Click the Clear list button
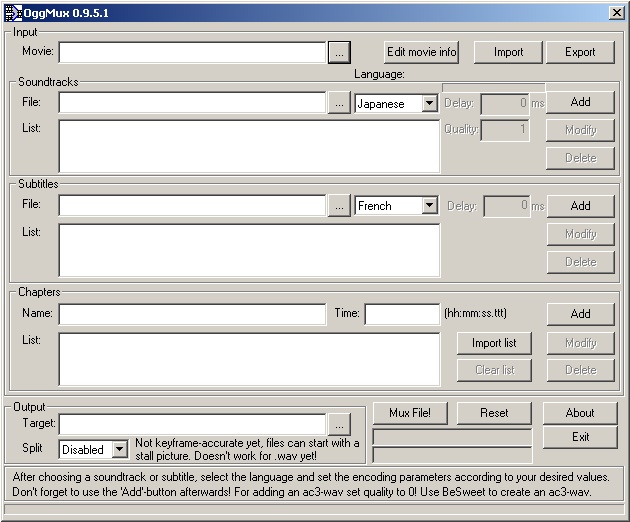 (494, 370)
